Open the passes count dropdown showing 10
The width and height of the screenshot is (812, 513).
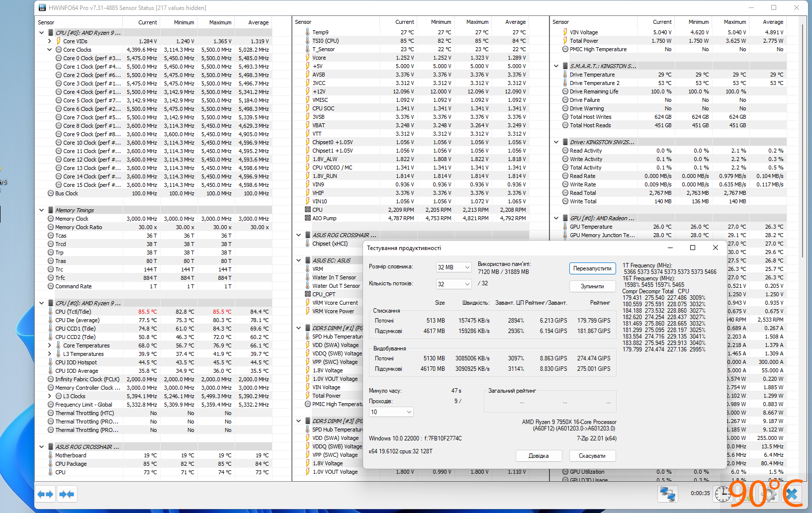coord(391,412)
